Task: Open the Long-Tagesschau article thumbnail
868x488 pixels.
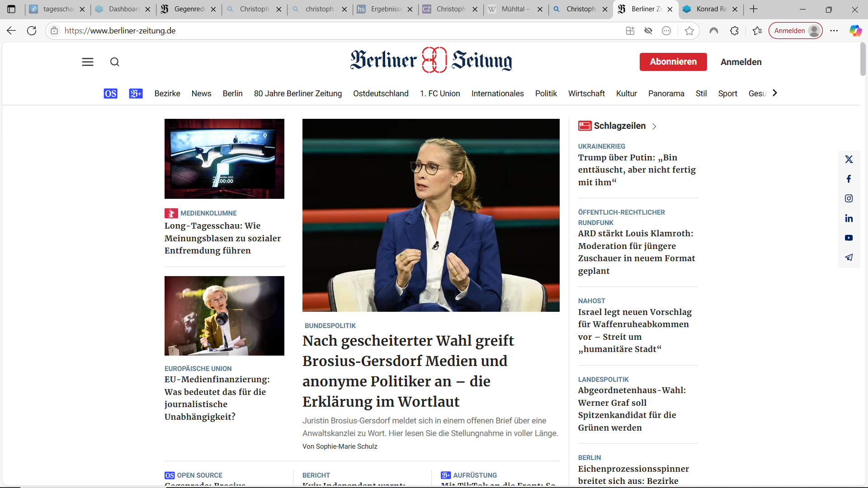Action: click(224, 159)
